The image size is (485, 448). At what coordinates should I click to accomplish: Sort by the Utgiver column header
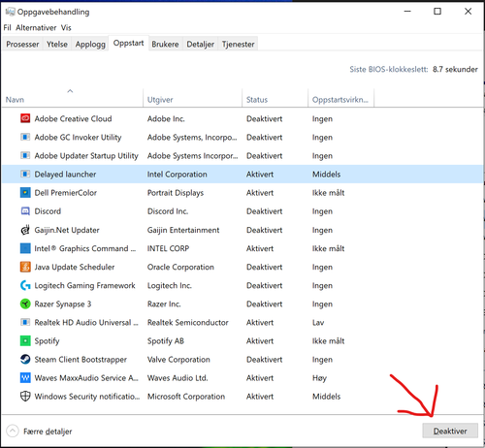192,98
